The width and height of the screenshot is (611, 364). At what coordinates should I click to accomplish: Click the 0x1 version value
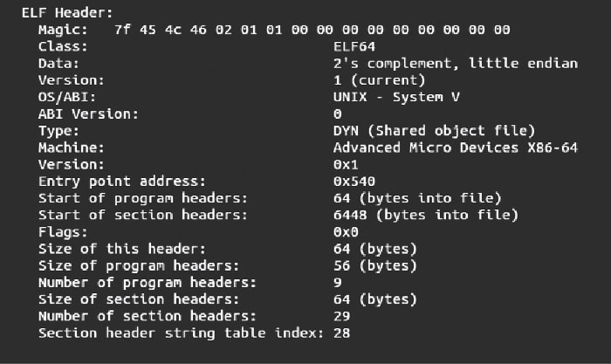345,164
